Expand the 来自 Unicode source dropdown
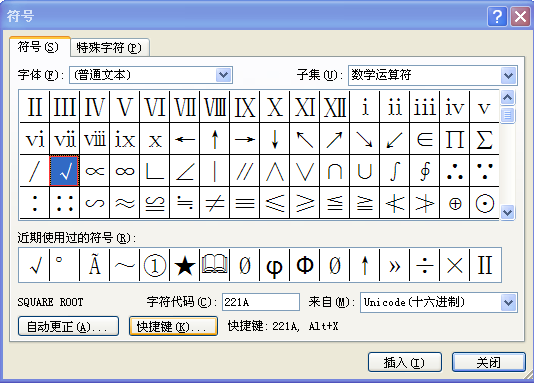The height and width of the screenshot is (383, 534). [x=508, y=302]
